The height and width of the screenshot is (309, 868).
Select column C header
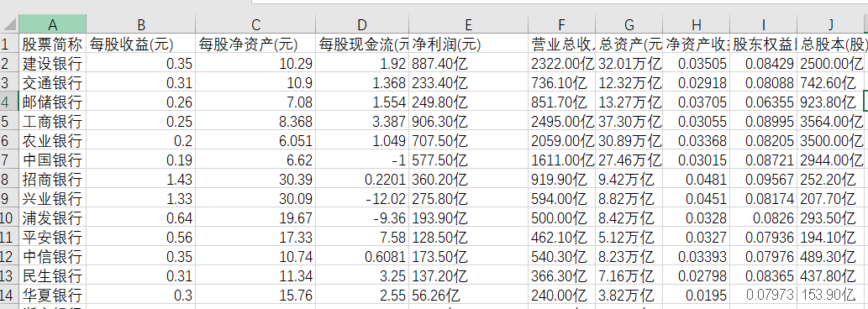point(255,24)
